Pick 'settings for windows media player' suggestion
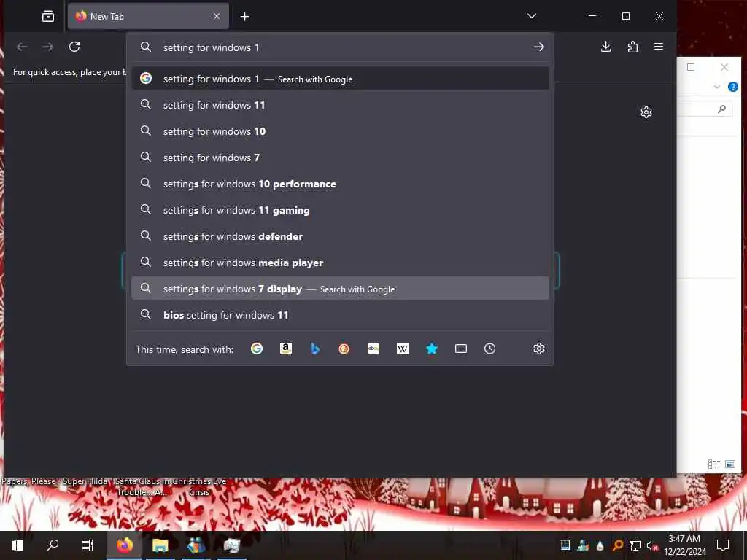The width and height of the screenshot is (747, 560). tap(340, 262)
